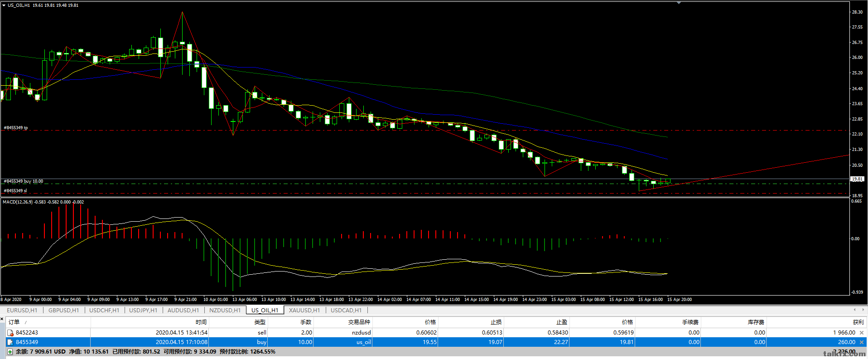Switch to the USDCHF,H1 chart tab

point(104,310)
